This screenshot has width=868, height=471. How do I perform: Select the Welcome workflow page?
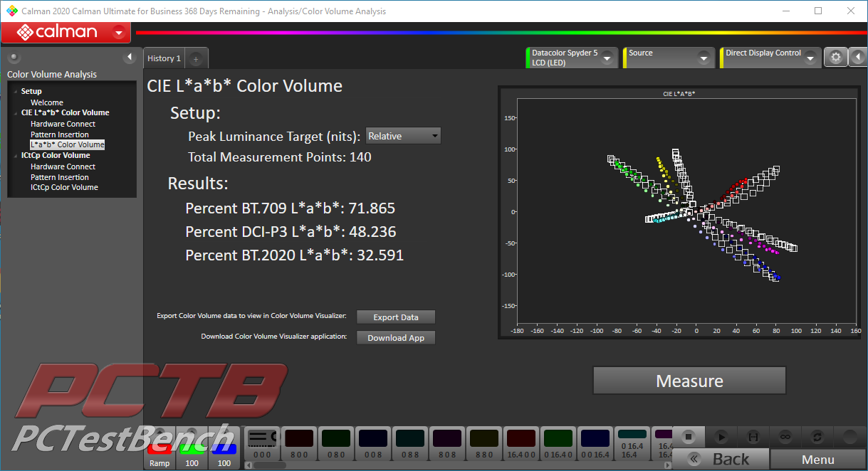coord(47,102)
